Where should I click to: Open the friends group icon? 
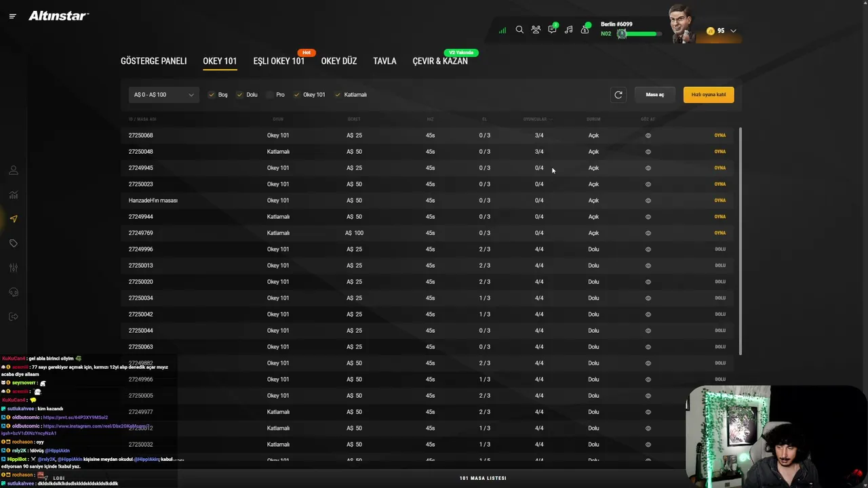point(536,30)
